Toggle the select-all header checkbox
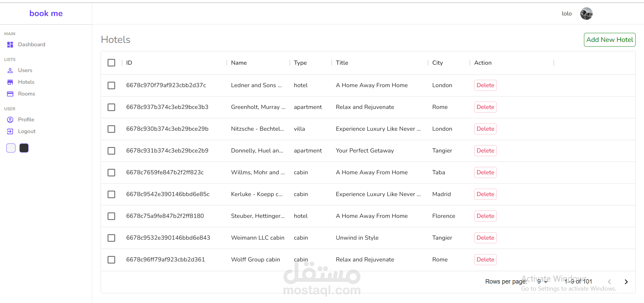Viewport: 644px width, 303px height. click(111, 63)
